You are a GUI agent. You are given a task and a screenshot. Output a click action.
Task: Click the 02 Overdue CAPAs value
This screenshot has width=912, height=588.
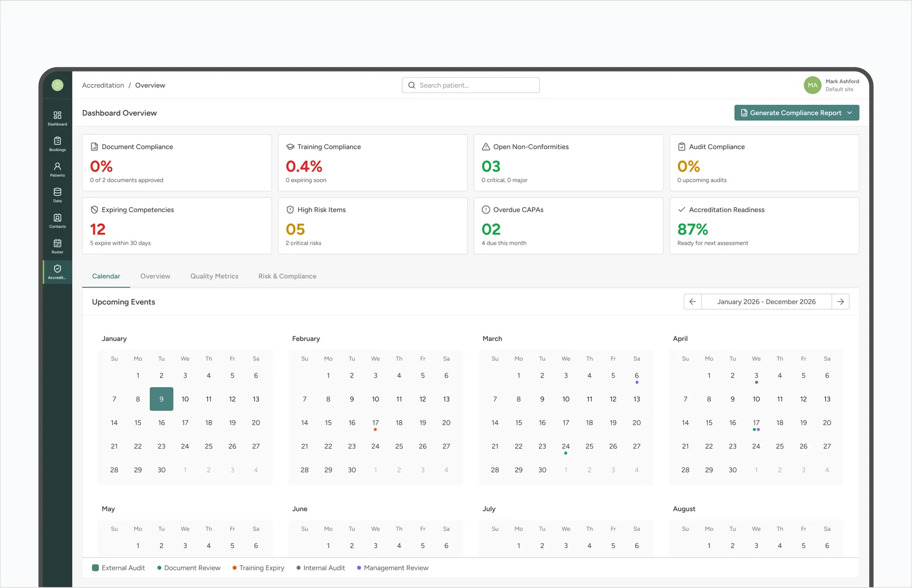tap(491, 229)
